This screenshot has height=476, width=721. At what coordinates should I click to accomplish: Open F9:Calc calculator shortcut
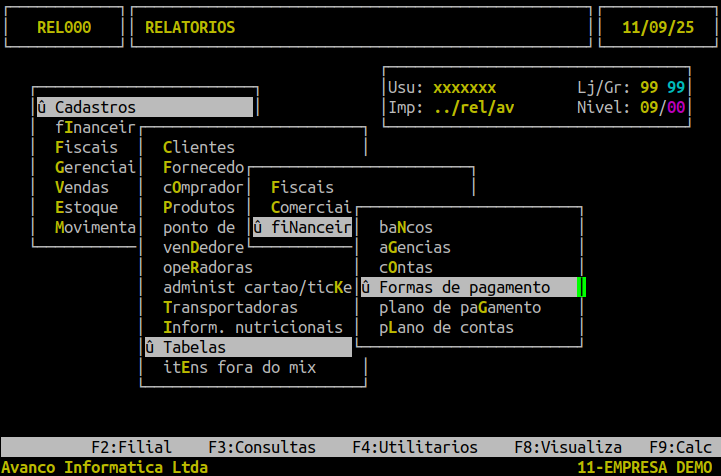tap(680, 448)
